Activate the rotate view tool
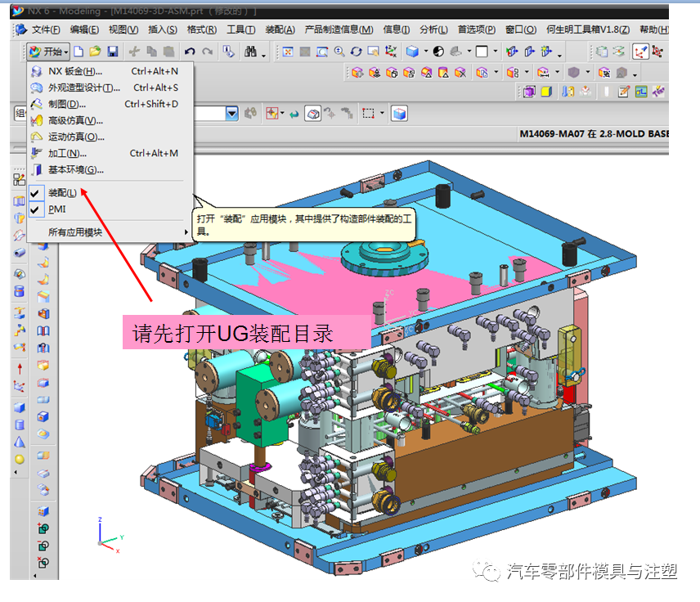Viewport: 700px width, 602px height. point(357,52)
